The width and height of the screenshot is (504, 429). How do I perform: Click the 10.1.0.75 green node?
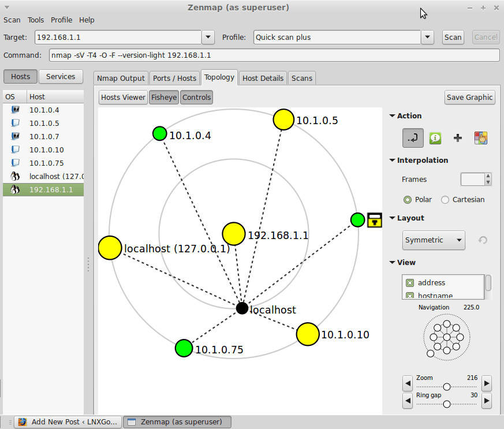[184, 348]
